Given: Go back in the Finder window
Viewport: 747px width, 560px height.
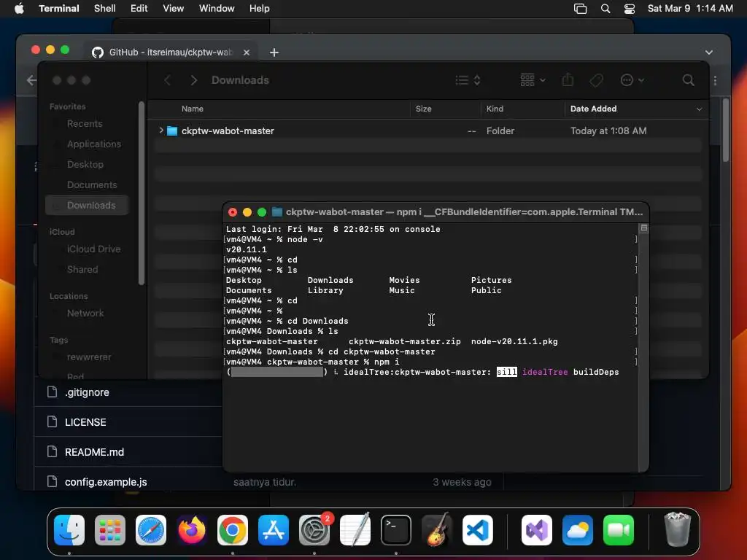Looking at the screenshot, I should point(167,80).
